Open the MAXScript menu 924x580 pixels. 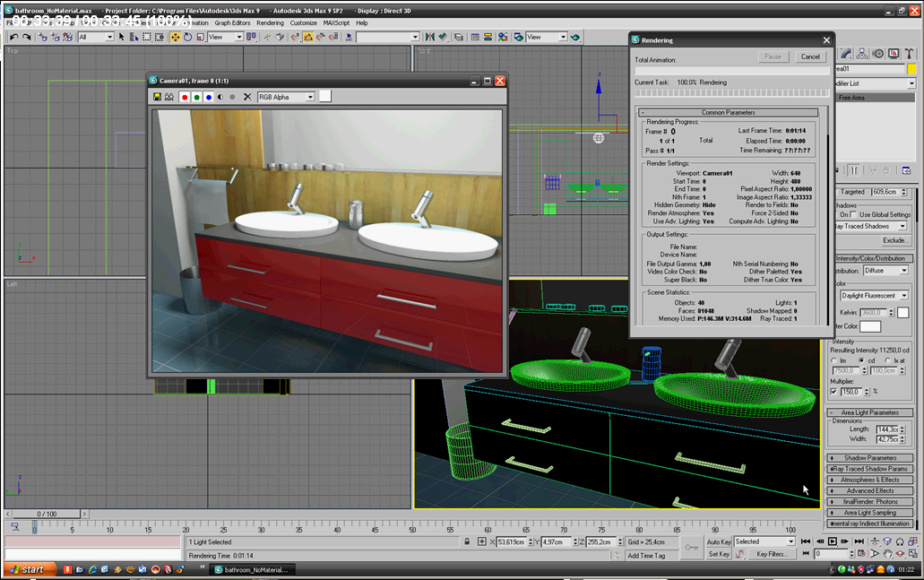coord(337,22)
